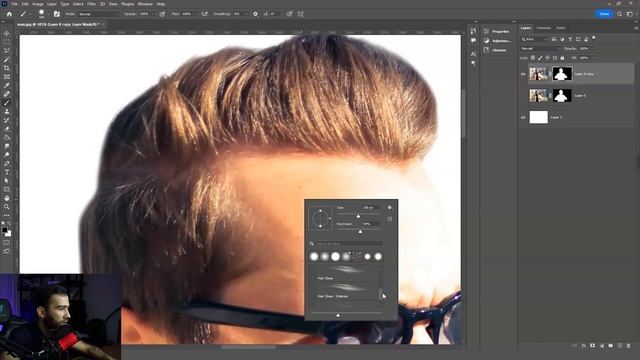This screenshot has height=360, width=640.
Task: Switch to the Channels tab
Action: point(544,28)
